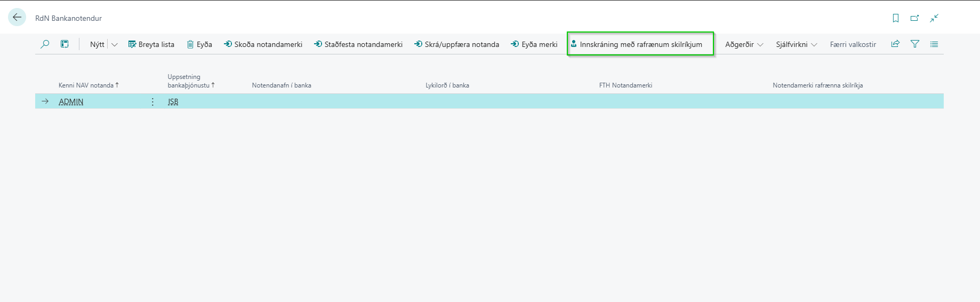The width and height of the screenshot is (980, 302).
Task: Open the three-dot menu on ADMIN row
Action: pyautogui.click(x=152, y=101)
